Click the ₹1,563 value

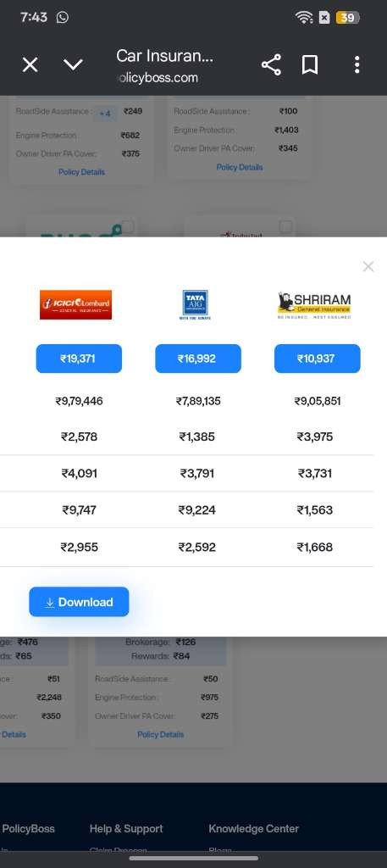(x=315, y=509)
